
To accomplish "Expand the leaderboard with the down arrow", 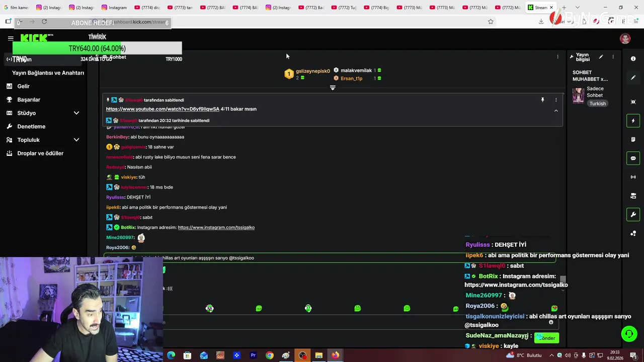I will click(333, 87).
